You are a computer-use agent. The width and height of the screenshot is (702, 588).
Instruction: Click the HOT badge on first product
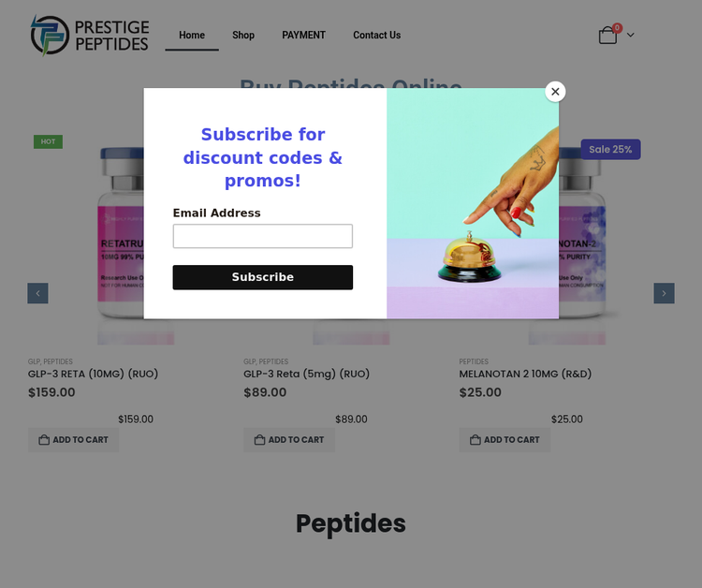(x=48, y=141)
